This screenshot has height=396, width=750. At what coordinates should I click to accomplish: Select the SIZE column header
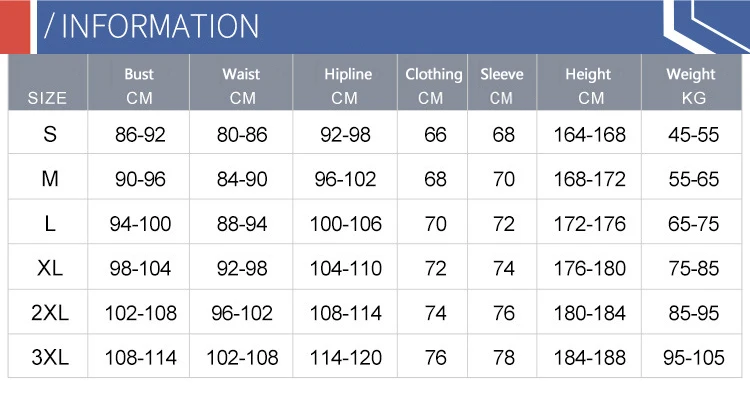pyautogui.click(x=47, y=98)
